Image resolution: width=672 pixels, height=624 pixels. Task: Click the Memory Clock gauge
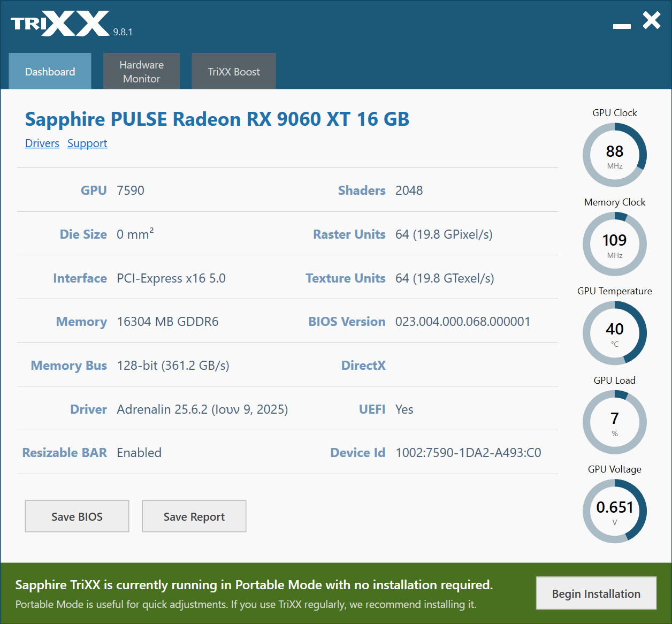coord(614,244)
